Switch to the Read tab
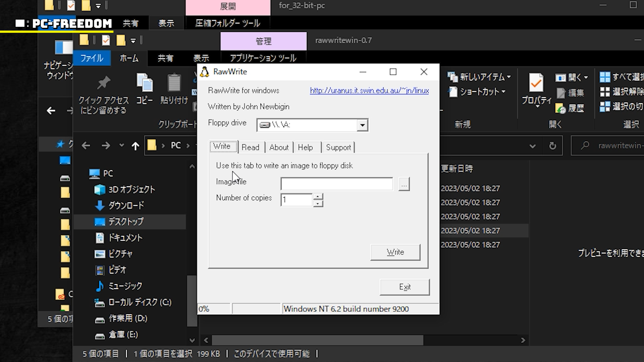This screenshot has height=362, width=644. tap(250, 147)
